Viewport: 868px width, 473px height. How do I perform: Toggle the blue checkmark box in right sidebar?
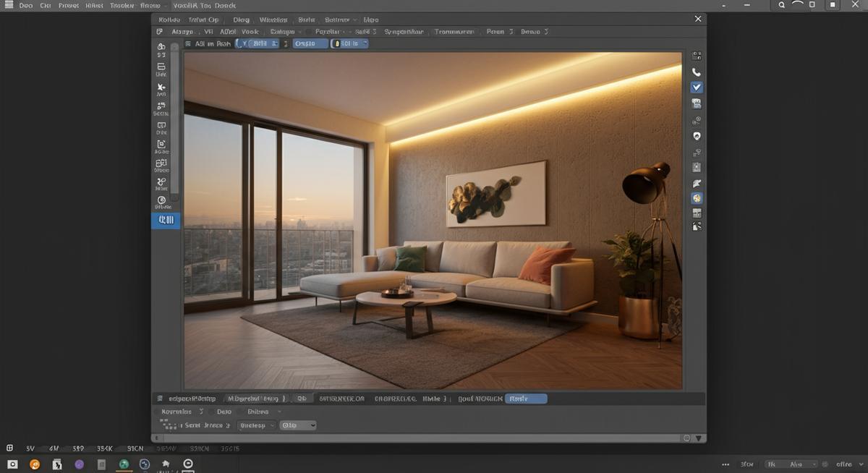point(697,87)
